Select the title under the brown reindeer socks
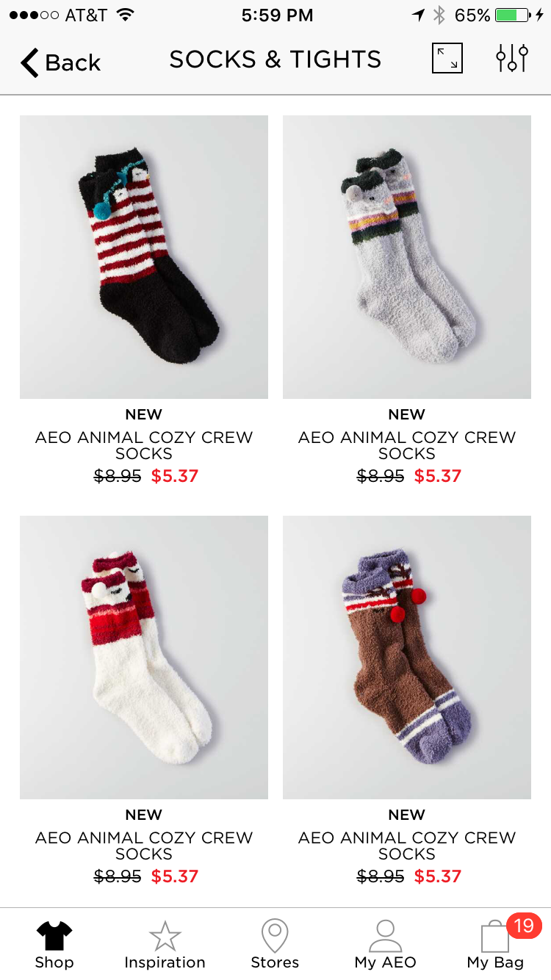 click(x=407, y=846)
